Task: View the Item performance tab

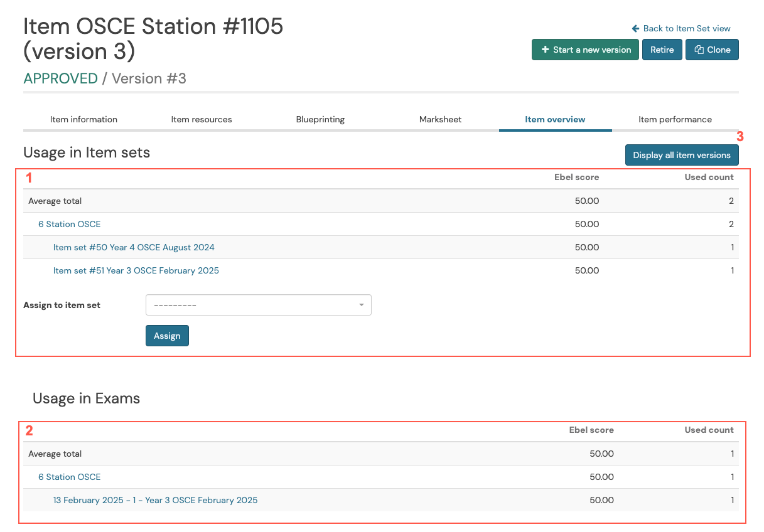Action: point(675,119)
